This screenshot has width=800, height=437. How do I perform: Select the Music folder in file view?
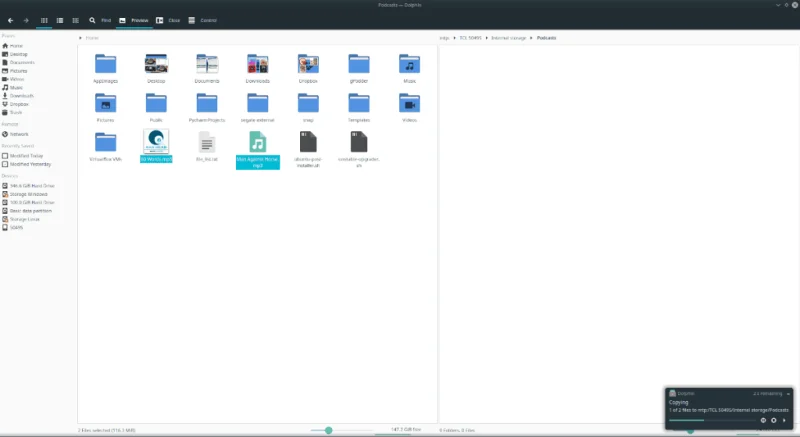click(409, 64)
